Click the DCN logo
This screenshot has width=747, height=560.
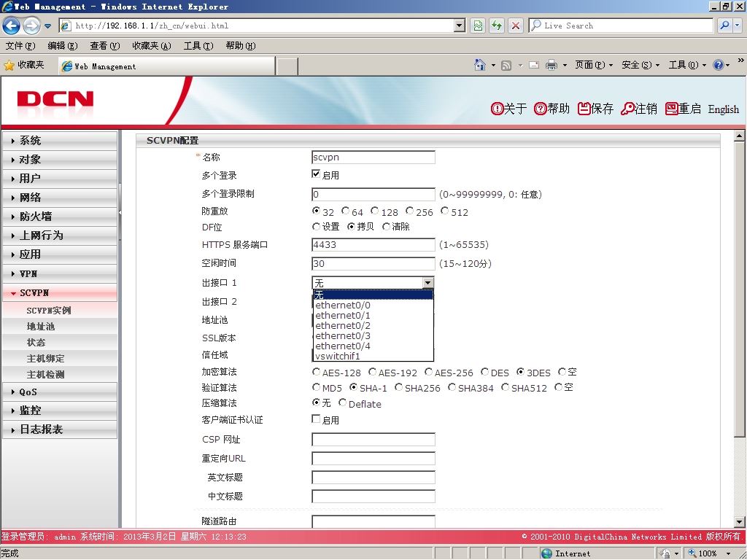[x=55, y=99]
